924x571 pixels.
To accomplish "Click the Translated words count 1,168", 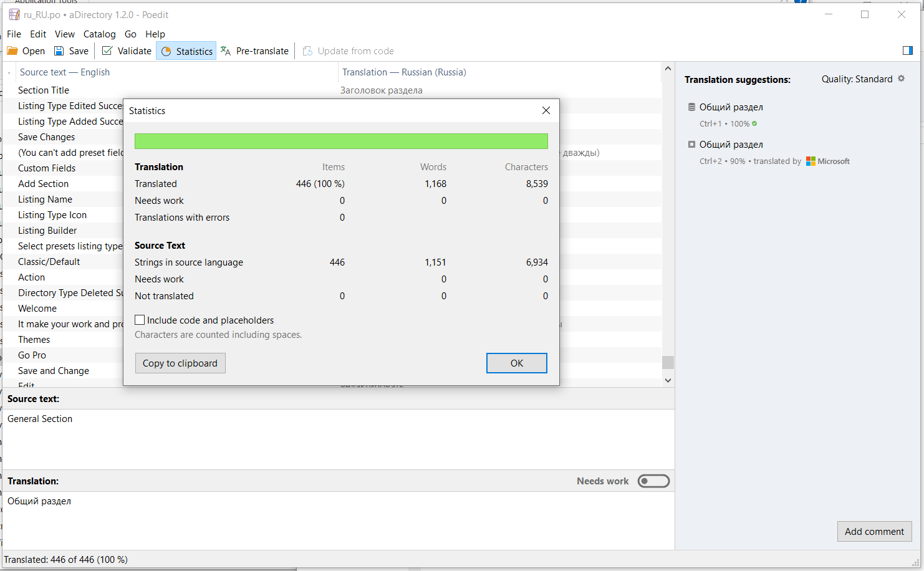I will tap(435, 184).
